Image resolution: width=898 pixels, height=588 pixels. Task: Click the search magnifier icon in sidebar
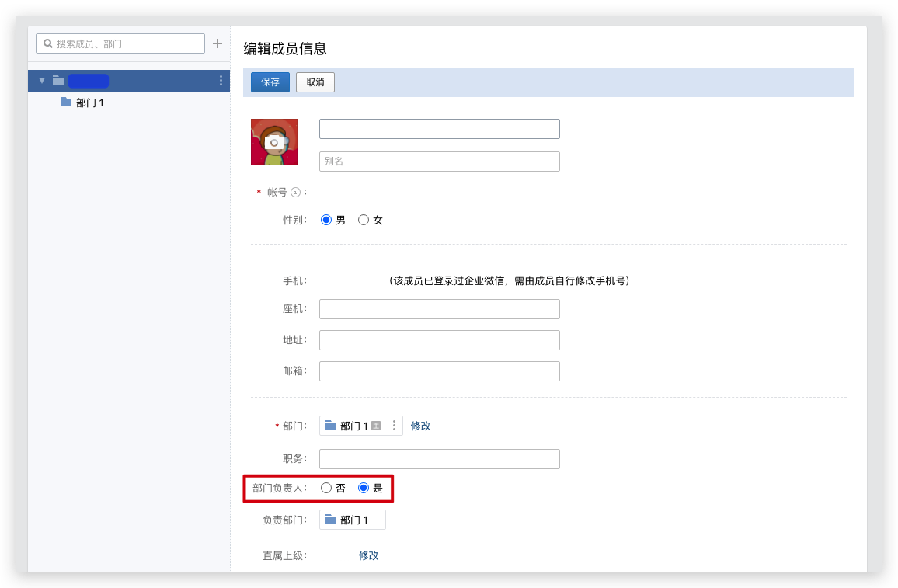point(47,43)
